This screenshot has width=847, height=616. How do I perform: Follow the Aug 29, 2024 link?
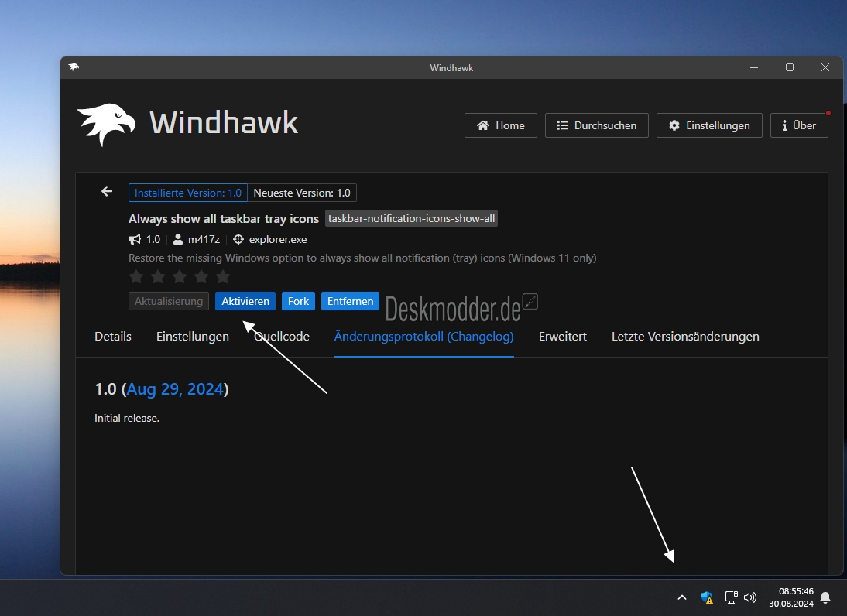(x=174, y=389)
